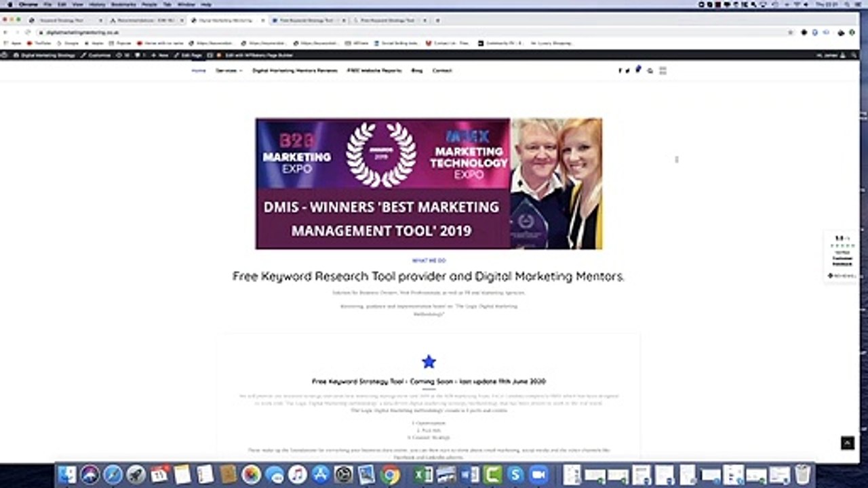
Task: Open the Window menu
Action: coord(186,4)
